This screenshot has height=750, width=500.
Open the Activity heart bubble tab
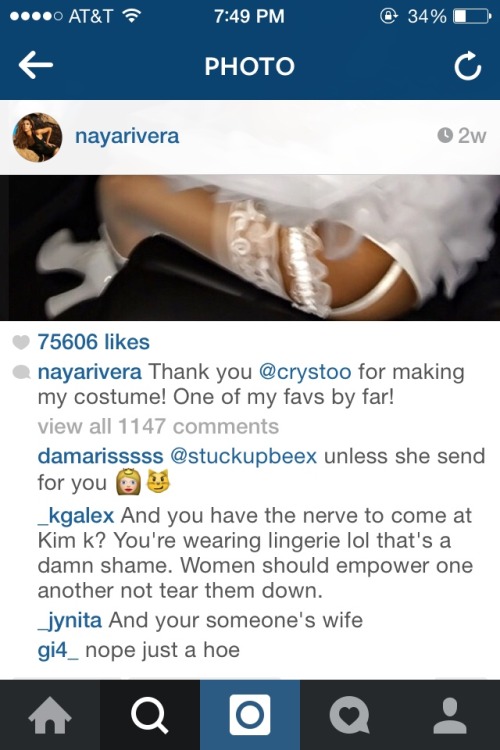click(x=350, y=715)
